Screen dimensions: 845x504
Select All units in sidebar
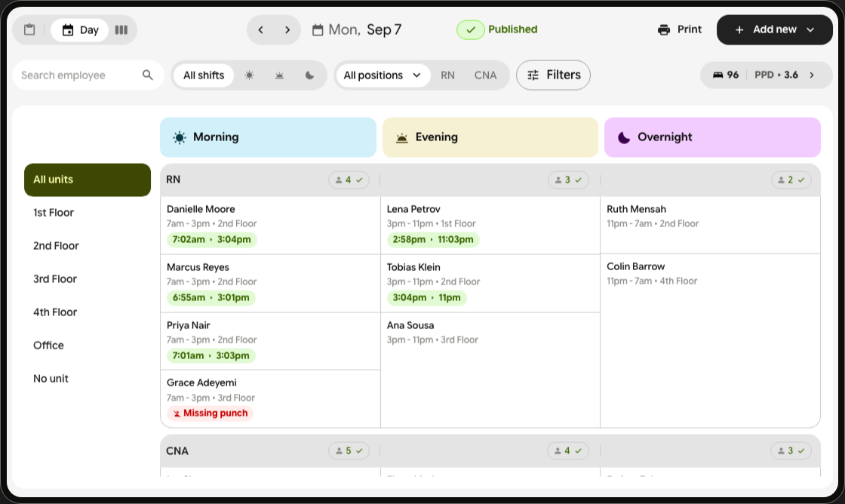[88, 180]
